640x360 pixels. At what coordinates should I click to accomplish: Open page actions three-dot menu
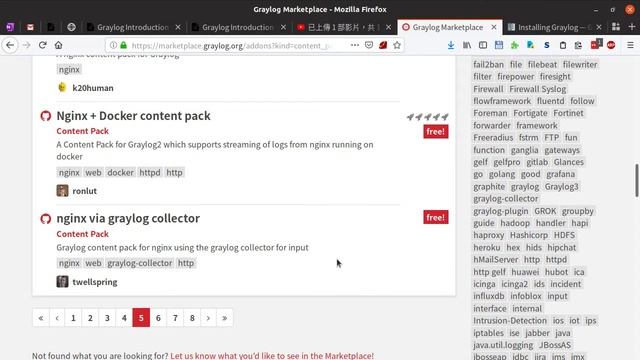tap(355, 45)
